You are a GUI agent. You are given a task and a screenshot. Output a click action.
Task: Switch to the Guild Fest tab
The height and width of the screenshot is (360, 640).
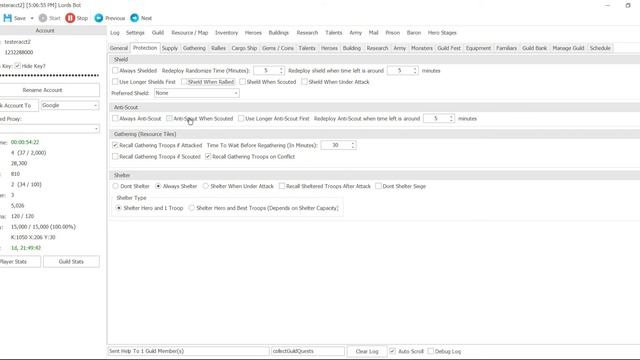[449, 48]
